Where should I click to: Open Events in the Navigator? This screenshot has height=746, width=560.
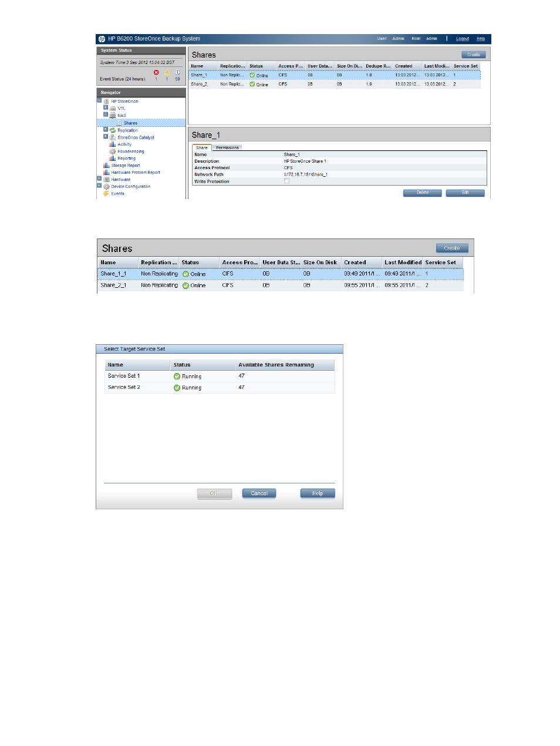click(117, 194)
